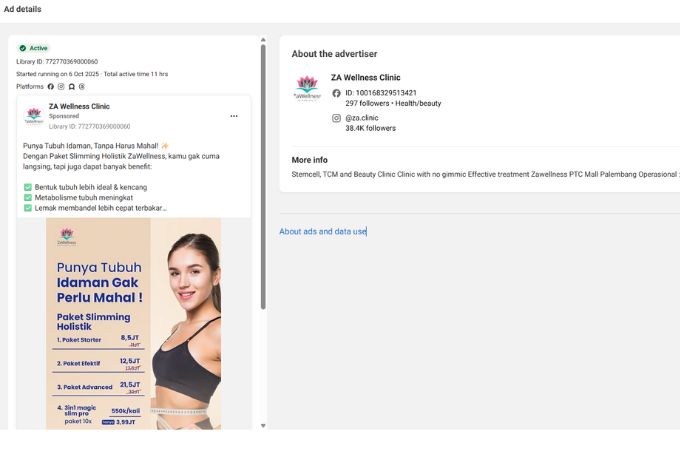Open the ZA Wellness Clinic page name in ad
Viewport: 680px width, 450px height.
tap(79, 106)
